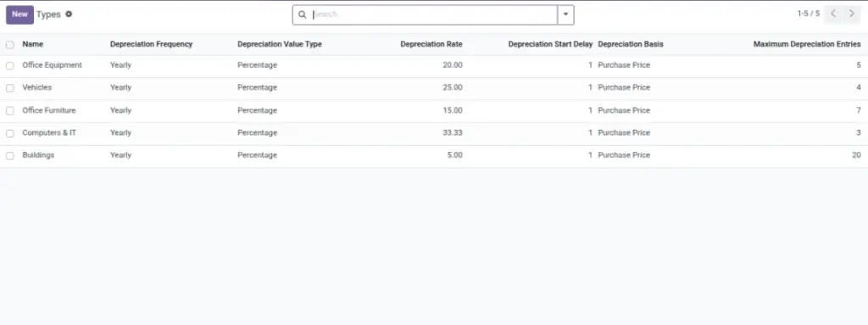Check the Vehicles row checkbox
The image size is (868, 325).
tap(10, 87)
